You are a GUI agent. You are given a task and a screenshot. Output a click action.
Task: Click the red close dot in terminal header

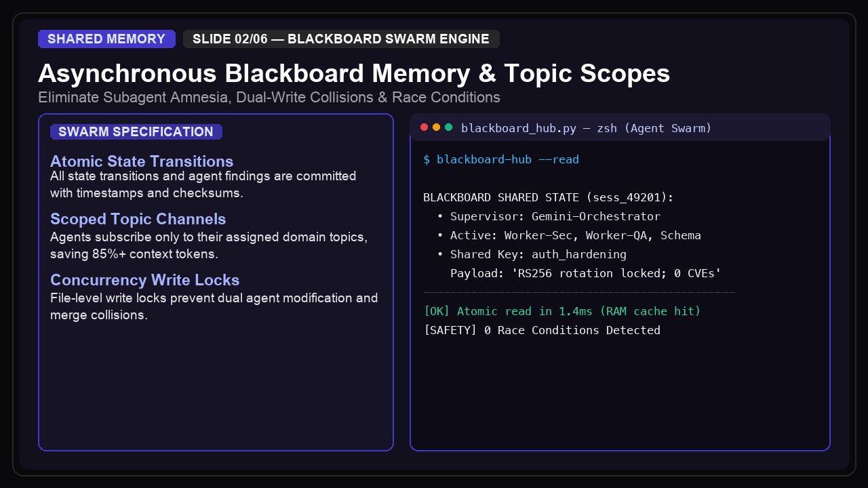425,127
